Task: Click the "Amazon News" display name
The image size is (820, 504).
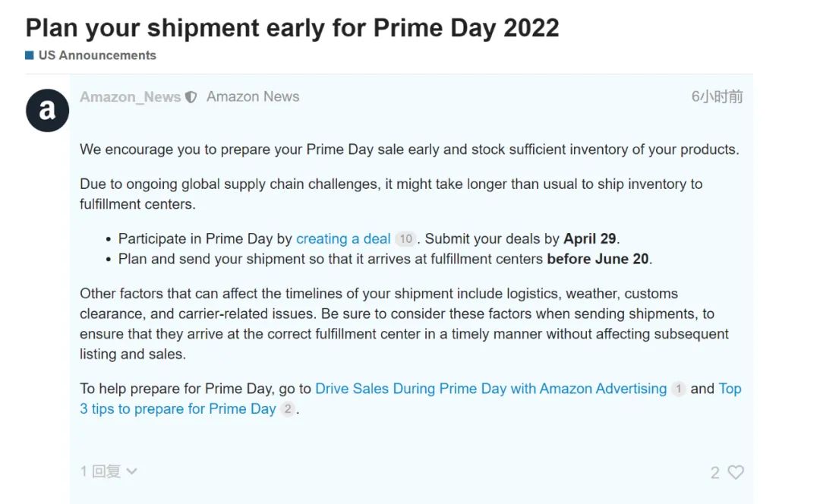Action: [253, 96]
